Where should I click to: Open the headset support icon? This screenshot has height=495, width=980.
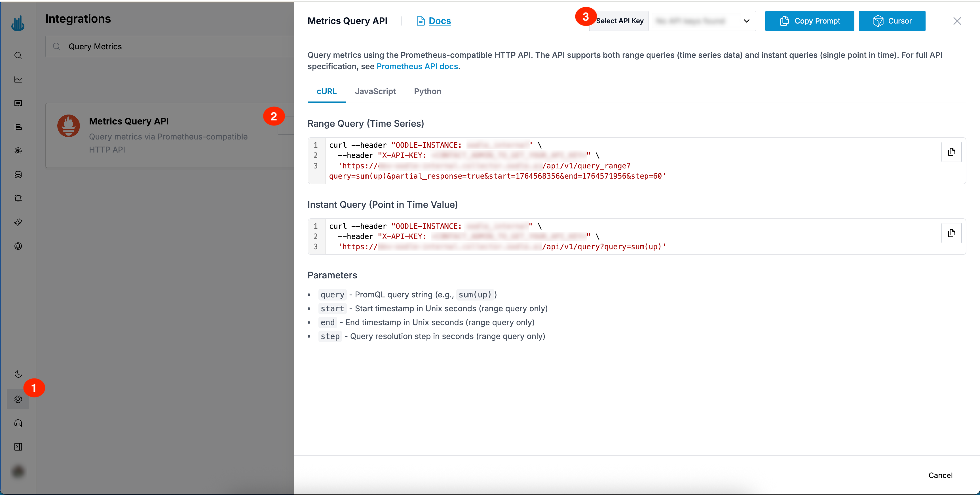[x=18, y=423]
